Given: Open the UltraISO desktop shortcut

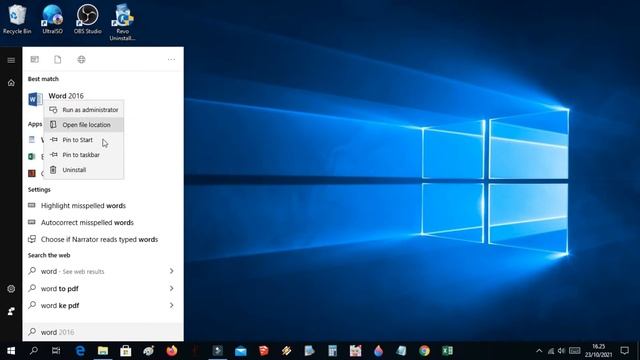Looking at the screenshot, I should (x=52, y=19).
